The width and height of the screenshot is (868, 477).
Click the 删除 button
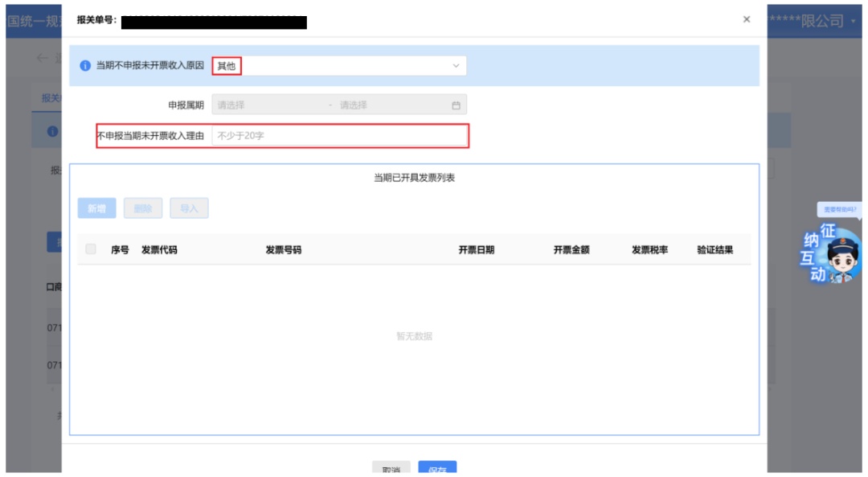(143, 208)
